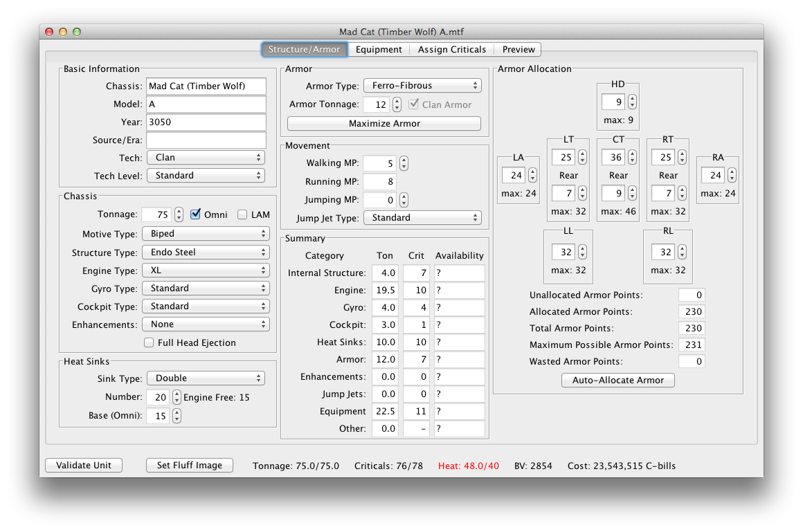
Task: Click the Tonnage: 75.0/75.0 status text
Action: click(x=296, y=466)
